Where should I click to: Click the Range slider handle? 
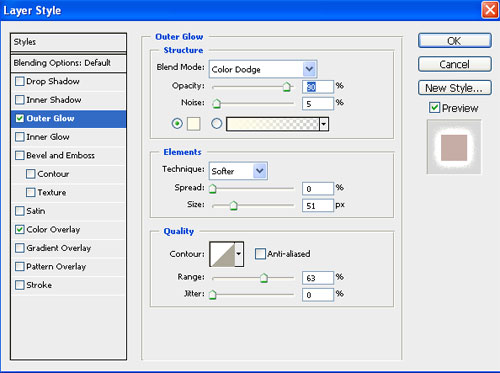(264, 278)
